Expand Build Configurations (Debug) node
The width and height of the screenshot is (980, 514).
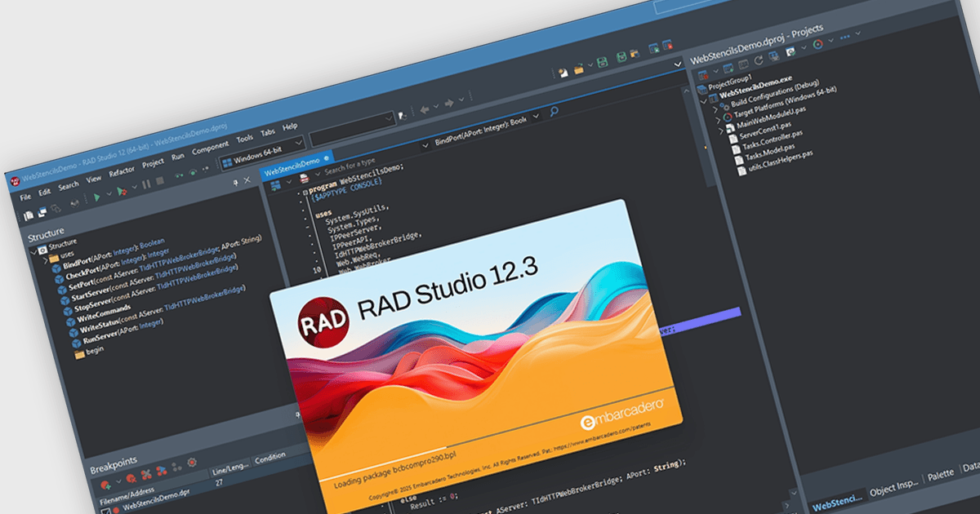pos(715,110)
